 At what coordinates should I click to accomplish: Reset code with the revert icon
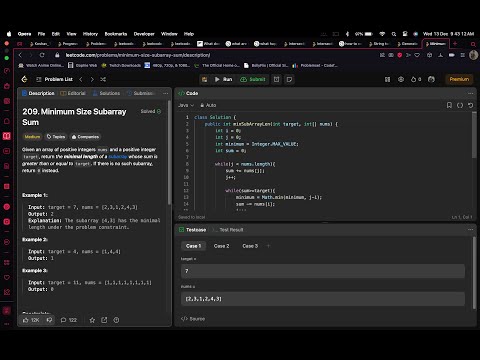(x=470, y=105)
